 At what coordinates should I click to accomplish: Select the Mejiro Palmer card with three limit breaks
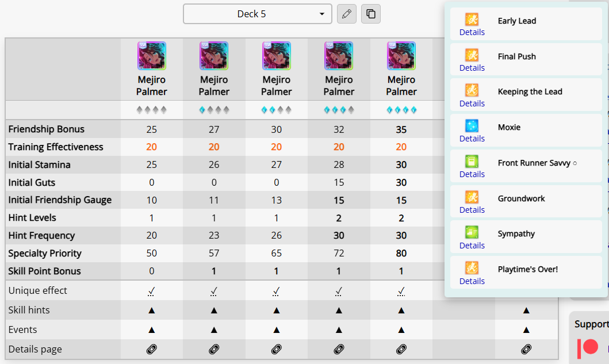click(x=339, y=56)
